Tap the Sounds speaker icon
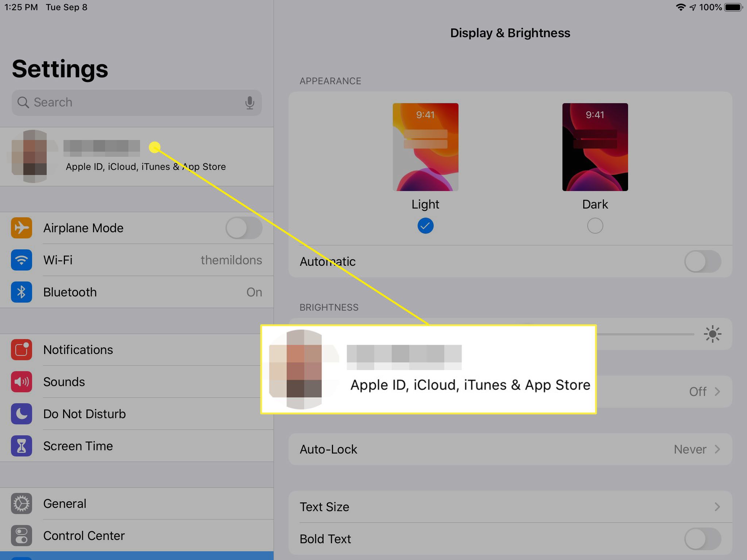 [22, 382]
